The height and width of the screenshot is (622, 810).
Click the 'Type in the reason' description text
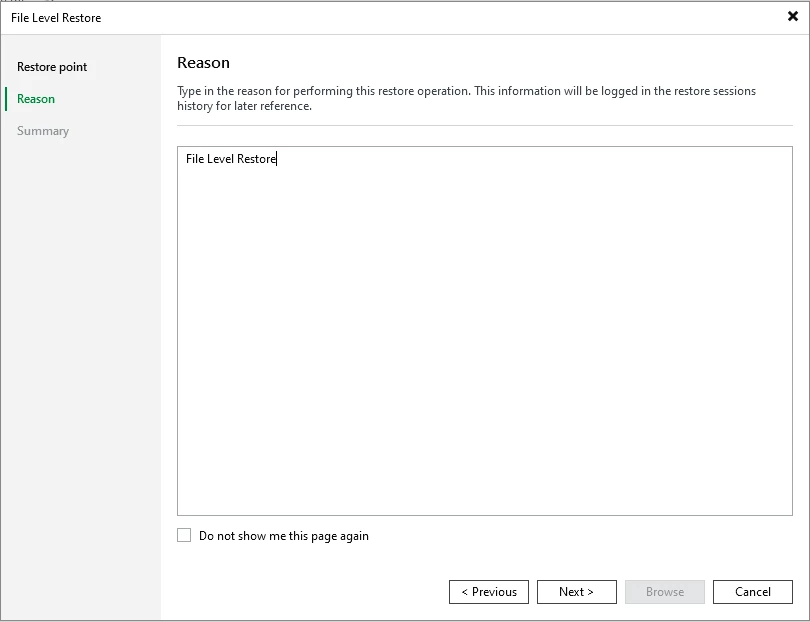466,98
